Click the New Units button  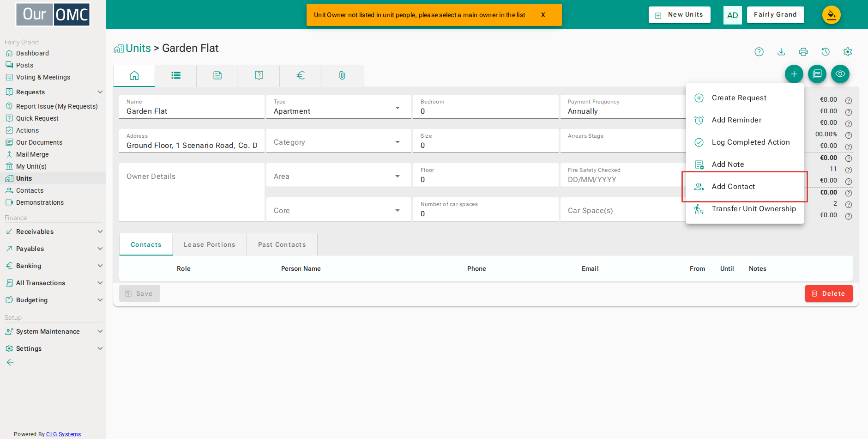coord(680,15)
